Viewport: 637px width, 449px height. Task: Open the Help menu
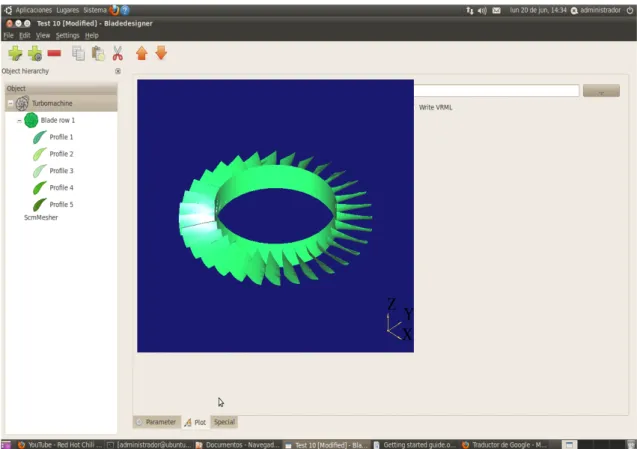[x=92, y=35]
